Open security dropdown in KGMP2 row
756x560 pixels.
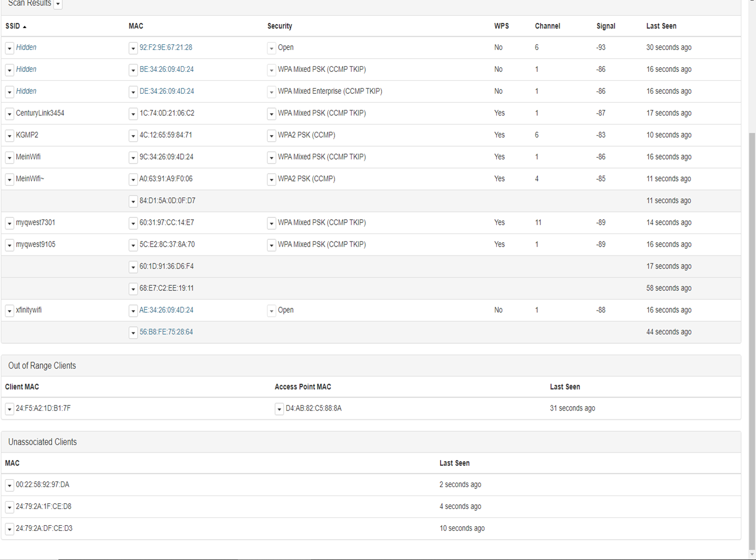[x=272, y=136]
